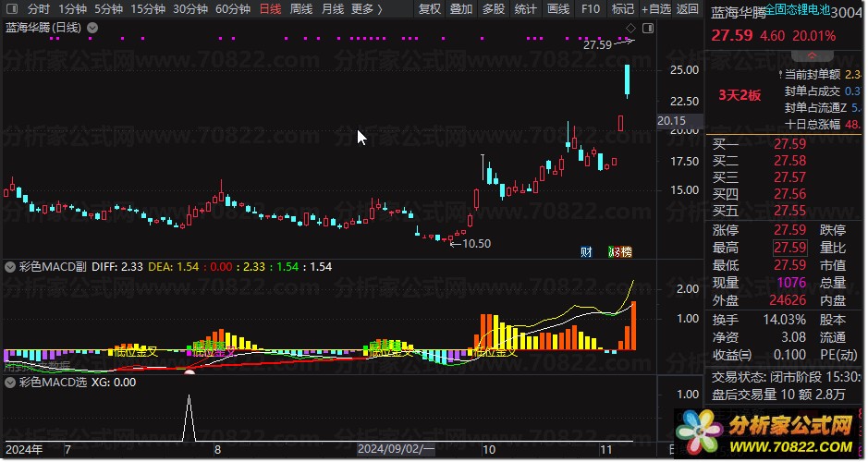Click the 彩色MACD选 indicator name
The height and width of the screenshot is (462, 868).
coord(53,383)
